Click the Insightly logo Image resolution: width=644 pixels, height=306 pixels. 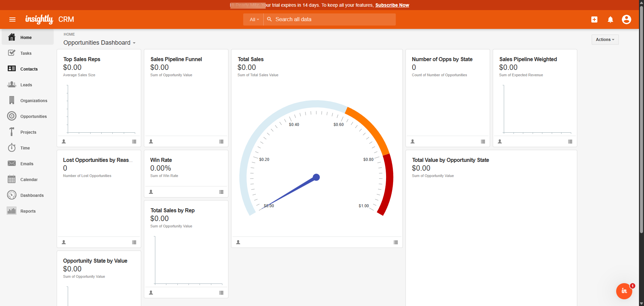[x=39, y=19]
